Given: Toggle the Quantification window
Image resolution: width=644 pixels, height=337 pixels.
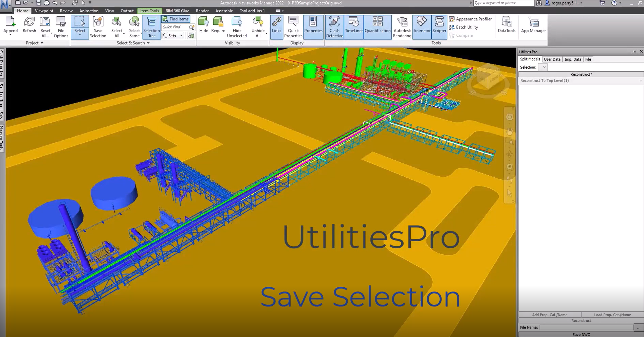Looking at the screenshot, I should click(x=378, y=27).
